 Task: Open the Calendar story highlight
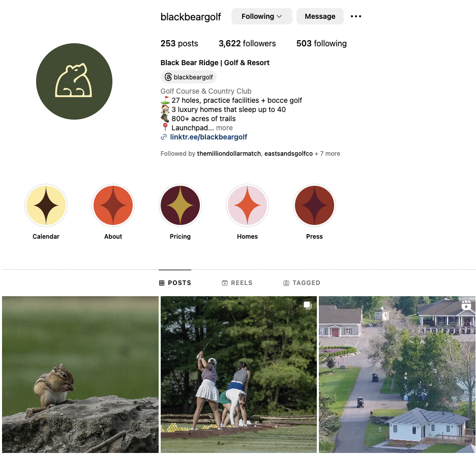point(46,205)
